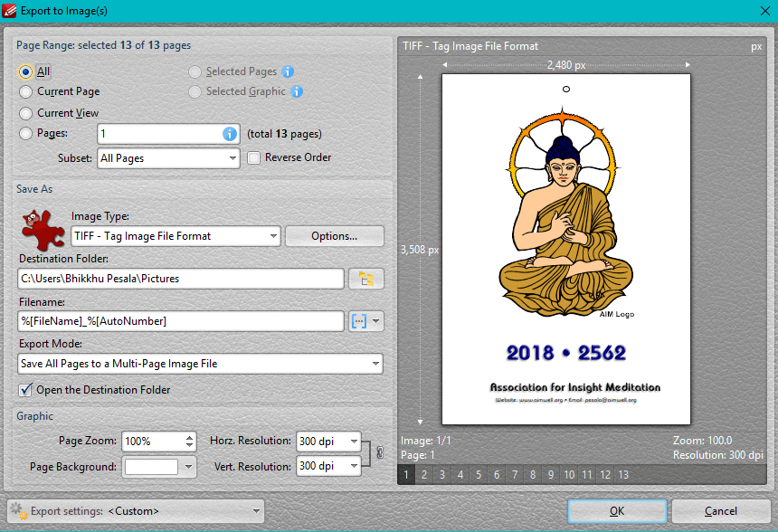This screenshot has width=778, height=532.
Task: Toggle the resolution link chain icon
Action: click(x=379, y=454)
